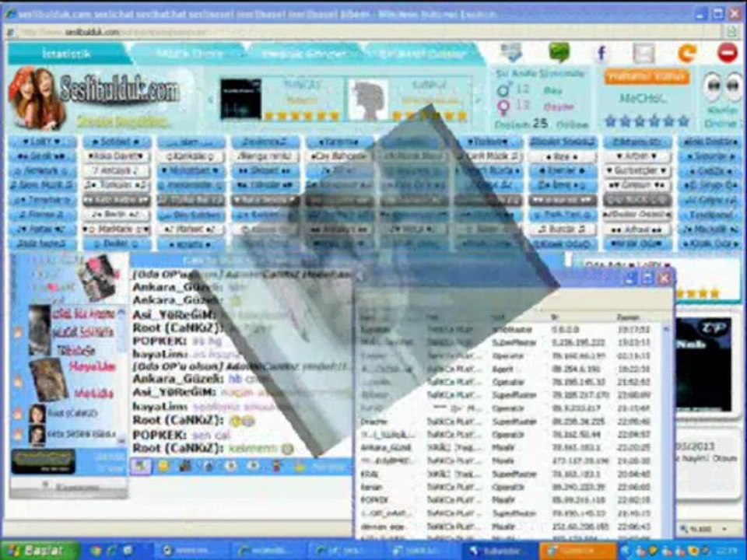Join the Gurbetçiler room

637,170
